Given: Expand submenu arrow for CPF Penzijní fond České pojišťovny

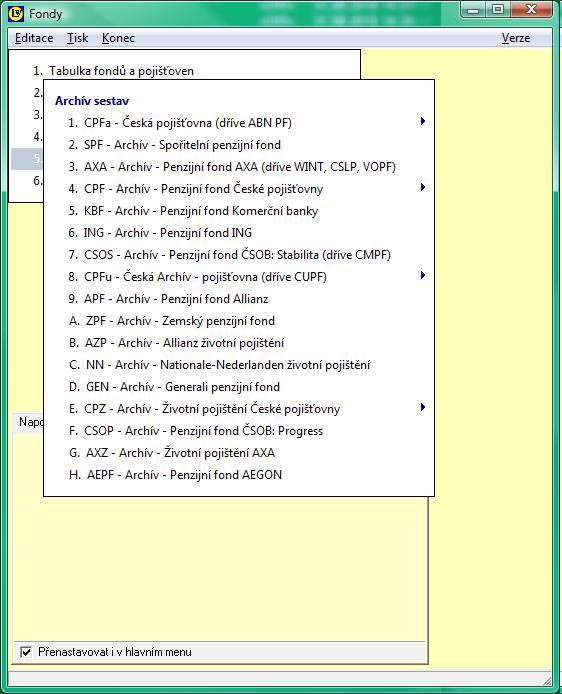Looking at the screenshot, I should click(423, 187).
